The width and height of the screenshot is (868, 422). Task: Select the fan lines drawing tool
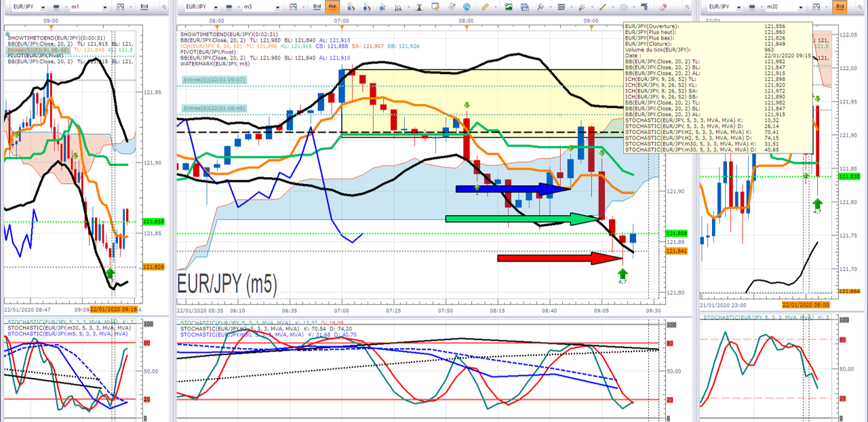[583, 7]
